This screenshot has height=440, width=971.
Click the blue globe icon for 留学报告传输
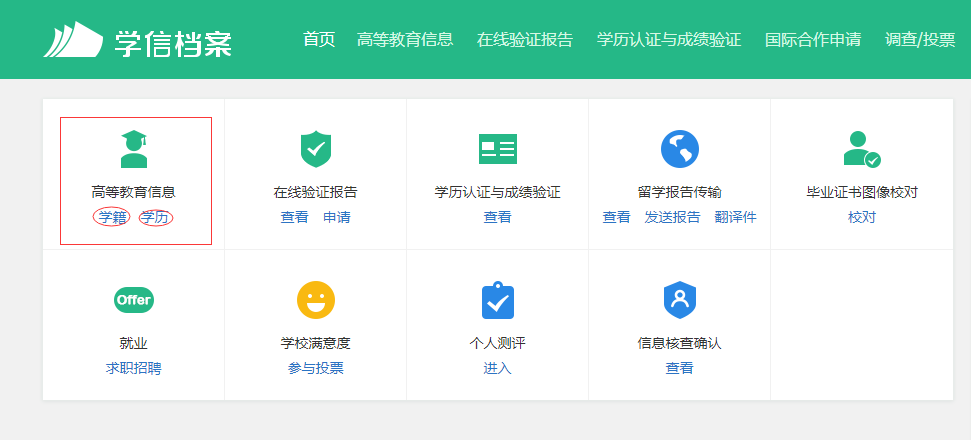click(680, 149)
